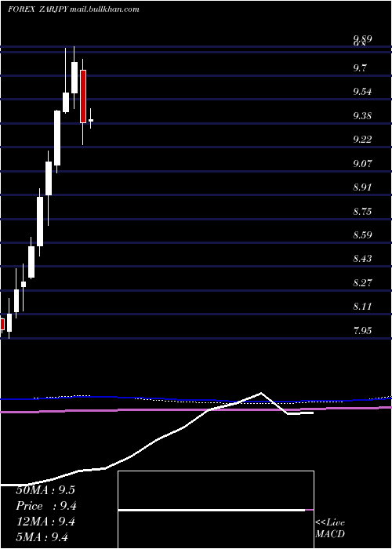Image resolution: width=392 pixels, height=549 pixels.
Task: Click the Price : 9.4 readout
Action: 46,506
